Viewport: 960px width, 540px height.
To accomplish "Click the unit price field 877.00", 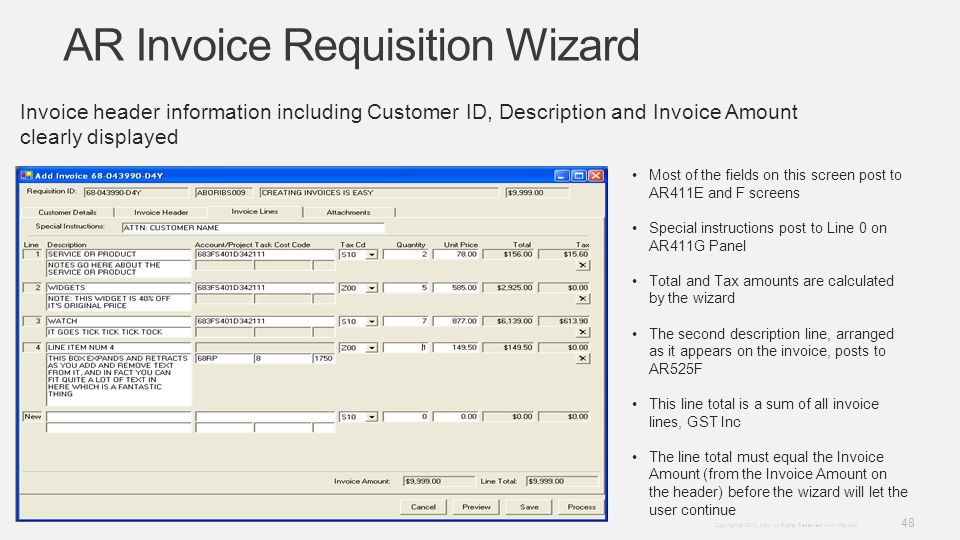I will point(456,321).
